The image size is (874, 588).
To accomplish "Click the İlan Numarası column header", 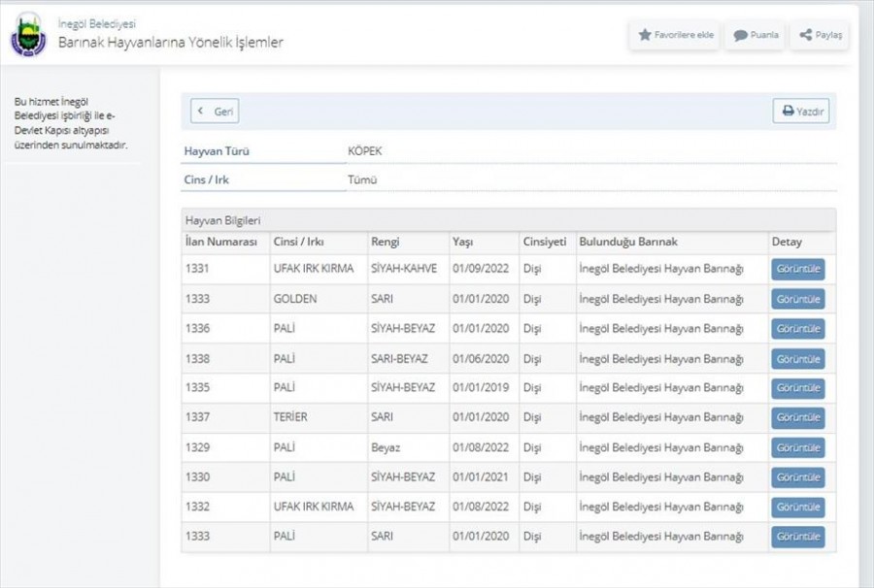I will (x=220, y=242).
